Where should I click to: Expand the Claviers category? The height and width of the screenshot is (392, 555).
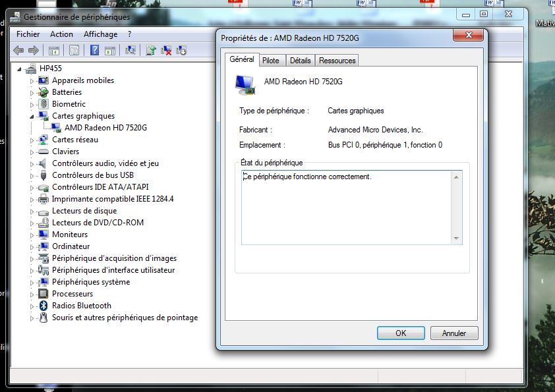pos(31,152)
